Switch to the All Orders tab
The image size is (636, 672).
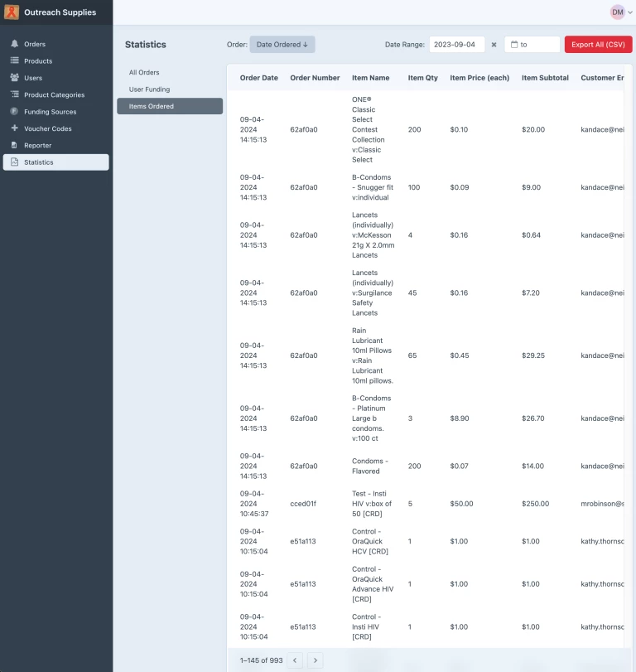tap(144, 73)
